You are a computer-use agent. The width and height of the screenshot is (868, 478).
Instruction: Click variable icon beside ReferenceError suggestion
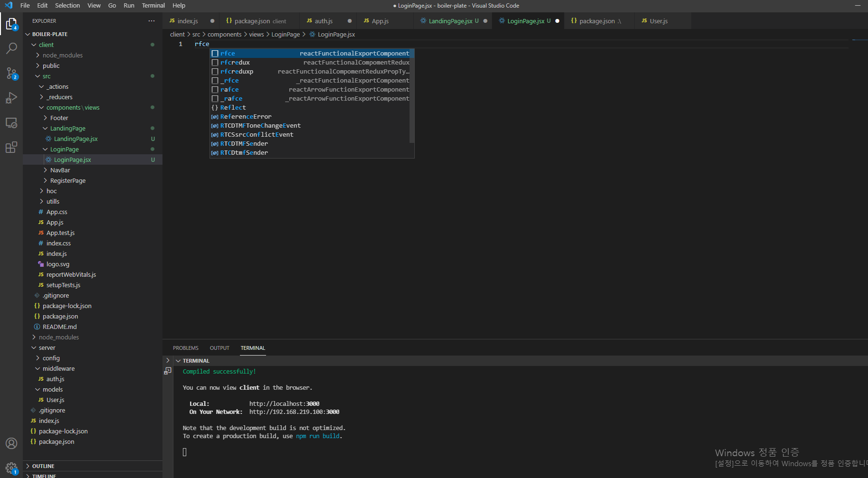(x=215, y=116)
